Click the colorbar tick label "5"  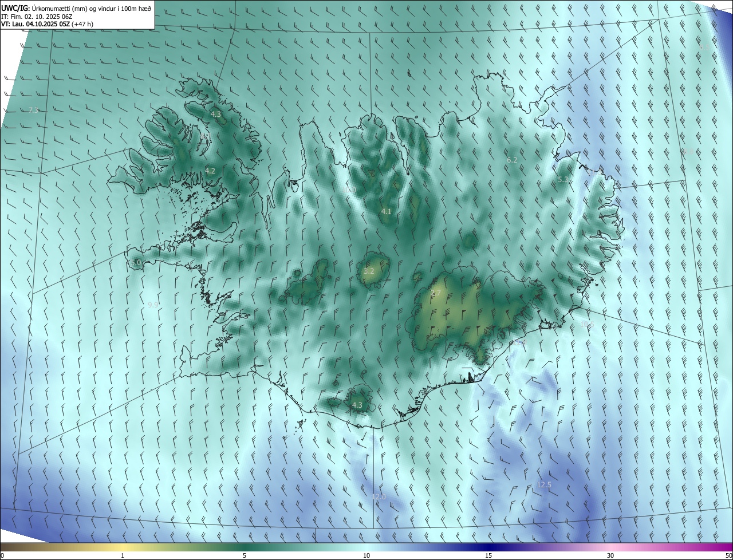point(245,555)
